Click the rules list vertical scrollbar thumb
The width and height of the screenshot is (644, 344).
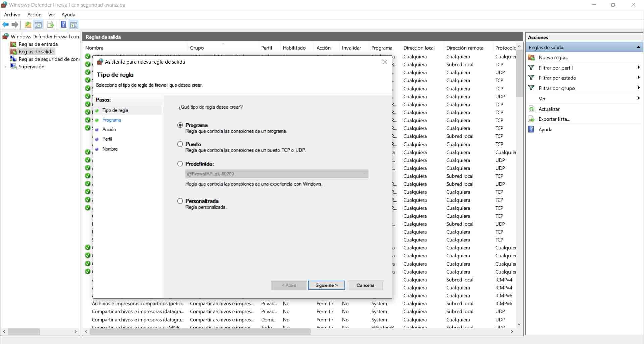(519, 73)
